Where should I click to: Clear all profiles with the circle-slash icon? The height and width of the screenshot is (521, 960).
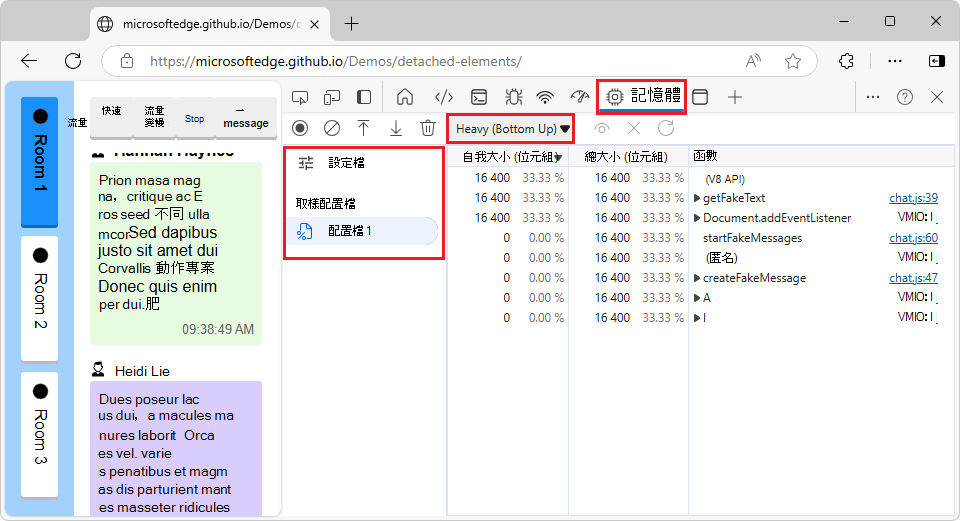tap(332, 128)
